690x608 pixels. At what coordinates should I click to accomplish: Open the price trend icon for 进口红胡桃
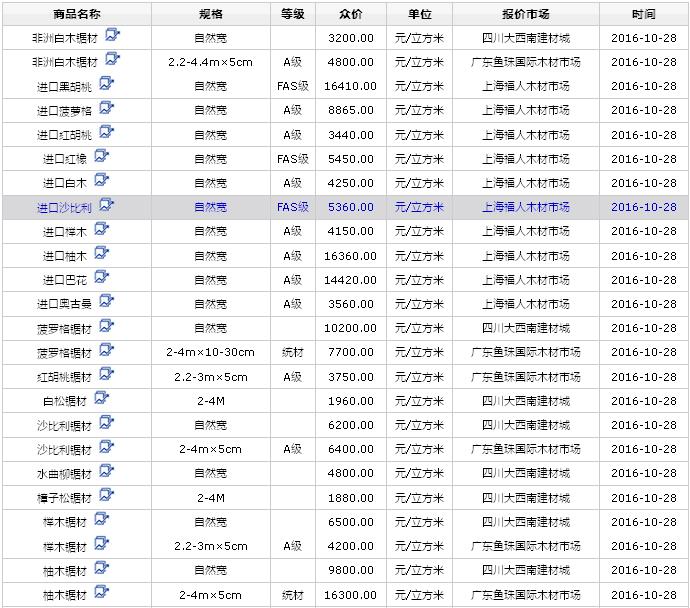[106, 132]
